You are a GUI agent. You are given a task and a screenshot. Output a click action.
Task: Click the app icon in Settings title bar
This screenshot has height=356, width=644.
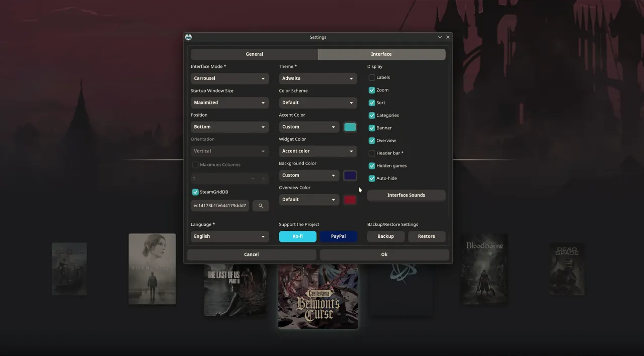coord(188,37)
